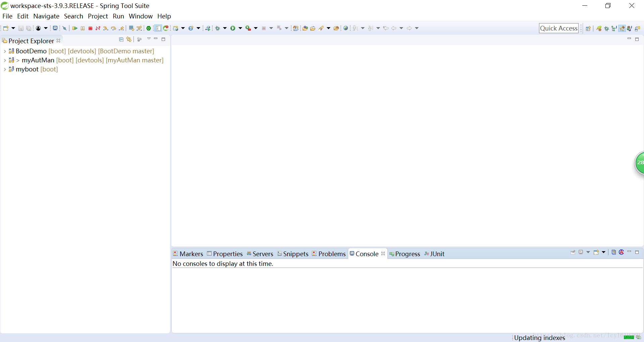Click the green bug Debug icon
The height and width of the screenshot is (342, 644).
coord(217,28)
